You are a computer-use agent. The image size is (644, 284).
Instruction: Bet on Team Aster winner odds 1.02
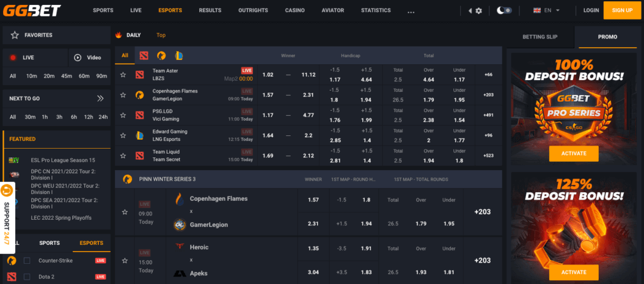click(268, 75)
